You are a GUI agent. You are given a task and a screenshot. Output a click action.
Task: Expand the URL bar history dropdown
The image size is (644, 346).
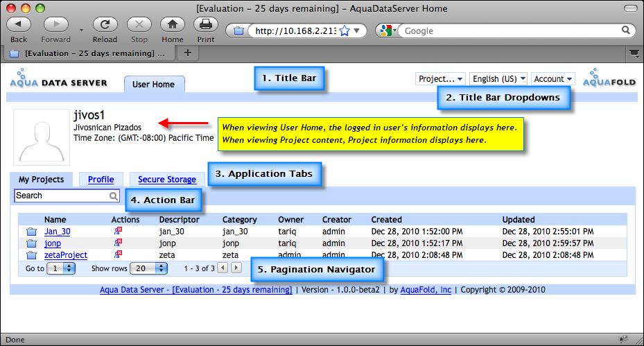pyautogui.click(x=357, y=31)
